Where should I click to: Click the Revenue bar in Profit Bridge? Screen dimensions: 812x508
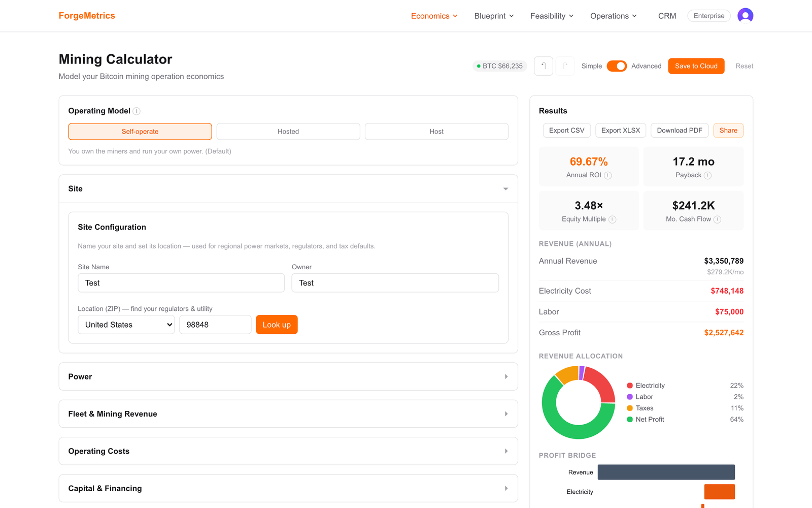pyautogui.click(x=666, y=472)
